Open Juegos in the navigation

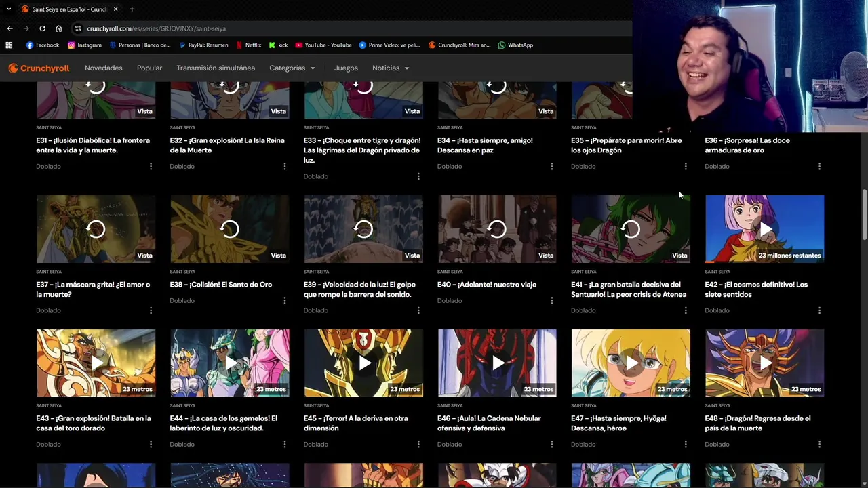click(346, 68)
